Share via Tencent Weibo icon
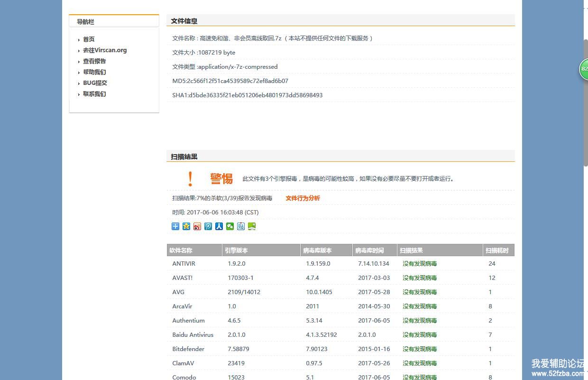588x380 pixels. [208, 226]
